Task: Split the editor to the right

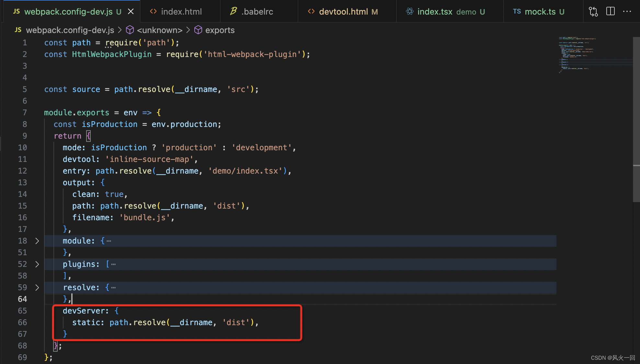Action: [610, 11]
